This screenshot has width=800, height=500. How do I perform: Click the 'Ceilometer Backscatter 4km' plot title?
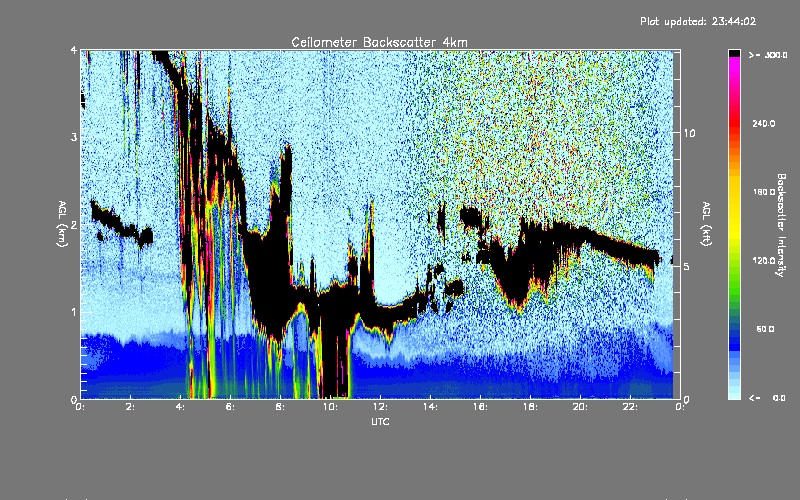point(379,42)
